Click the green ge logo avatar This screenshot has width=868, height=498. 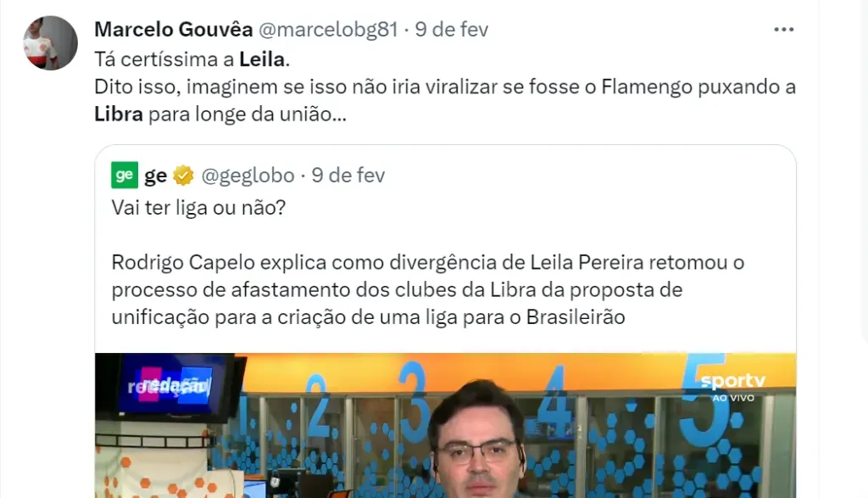click(x=125, y=175)
